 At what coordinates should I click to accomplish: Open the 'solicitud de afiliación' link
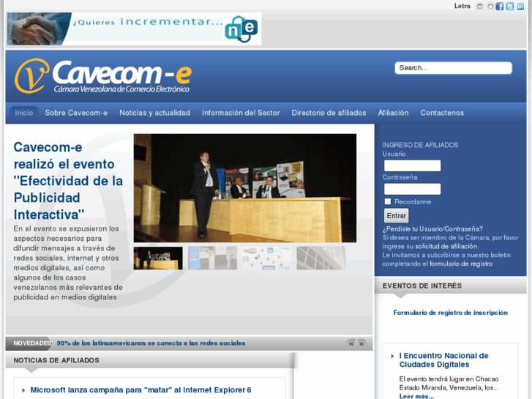[446, 247]
